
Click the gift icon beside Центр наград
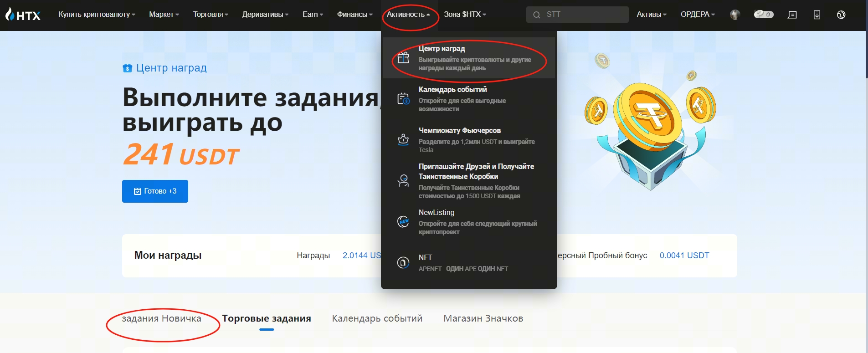pyautogui.click(x=403, y=58)
